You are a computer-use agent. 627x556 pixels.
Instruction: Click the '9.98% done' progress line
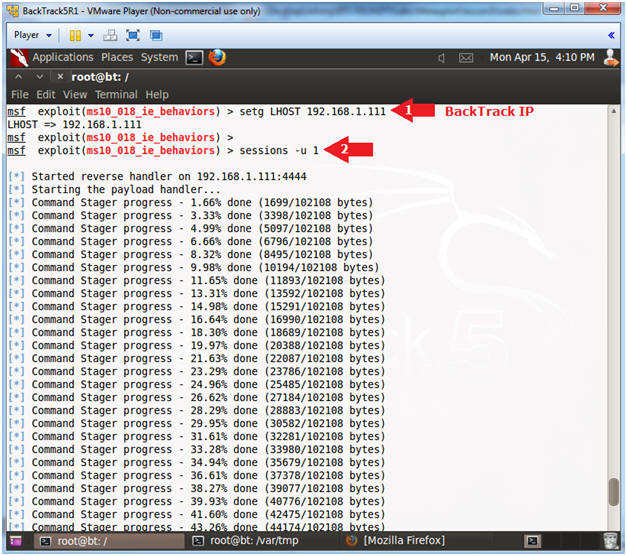click(194, 267)
